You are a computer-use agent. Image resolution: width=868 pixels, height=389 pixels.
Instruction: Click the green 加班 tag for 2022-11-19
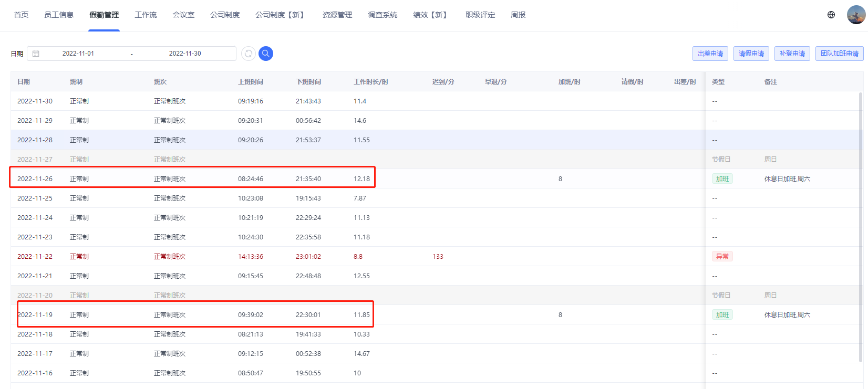point(722,315)
